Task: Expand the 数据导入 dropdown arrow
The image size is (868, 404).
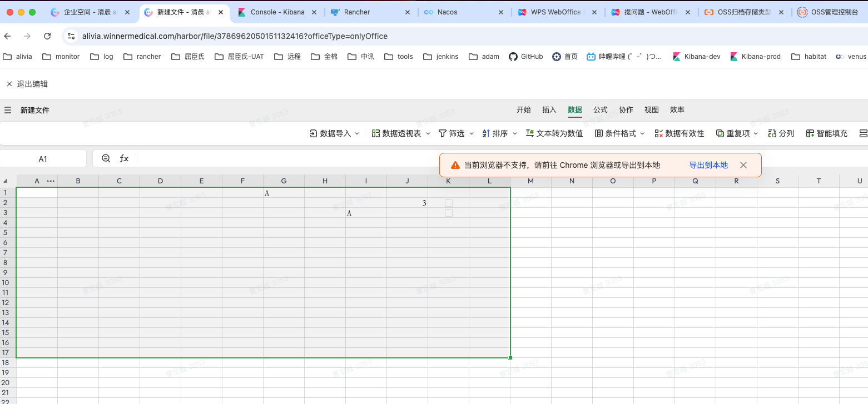Action: (358, 133)
